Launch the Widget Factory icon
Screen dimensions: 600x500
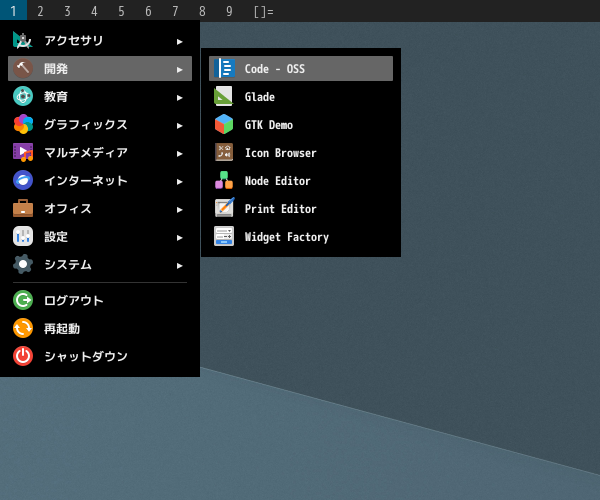pos(224,236)
